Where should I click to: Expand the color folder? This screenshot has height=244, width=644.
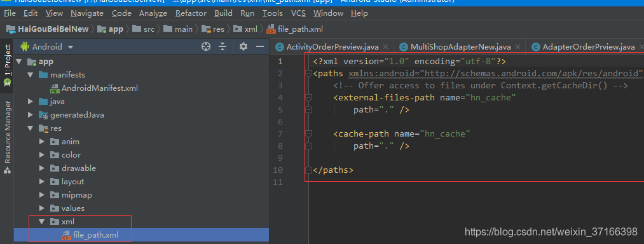tap(41, 155)
